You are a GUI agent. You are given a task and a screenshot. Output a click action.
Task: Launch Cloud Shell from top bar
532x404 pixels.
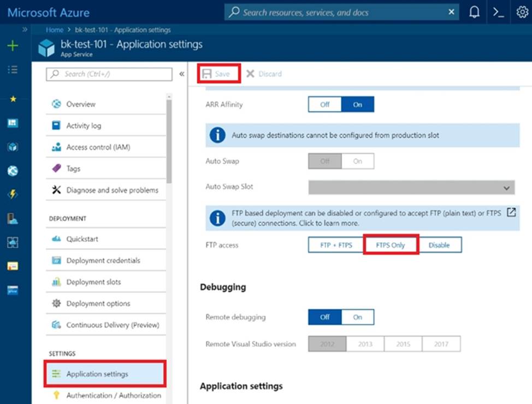point(498,12)
